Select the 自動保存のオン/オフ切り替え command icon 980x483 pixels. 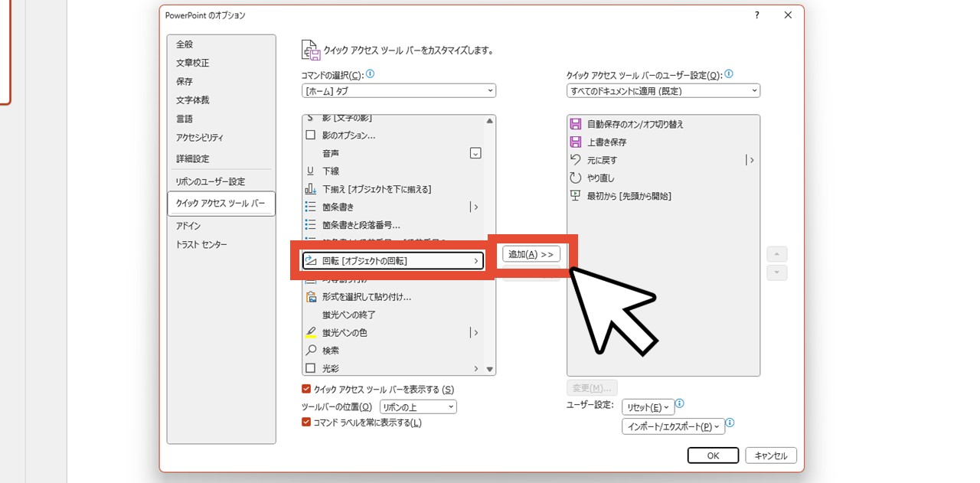pos(576,123)
